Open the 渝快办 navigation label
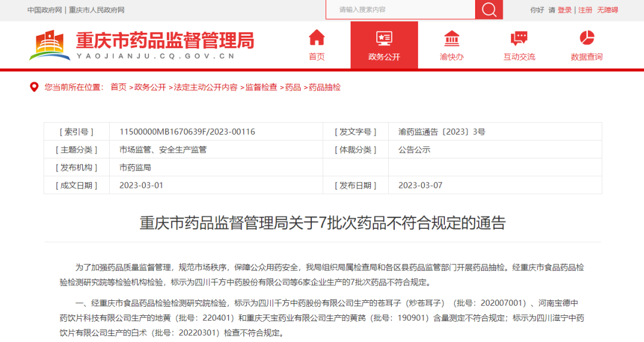 [x=451, y=57]
